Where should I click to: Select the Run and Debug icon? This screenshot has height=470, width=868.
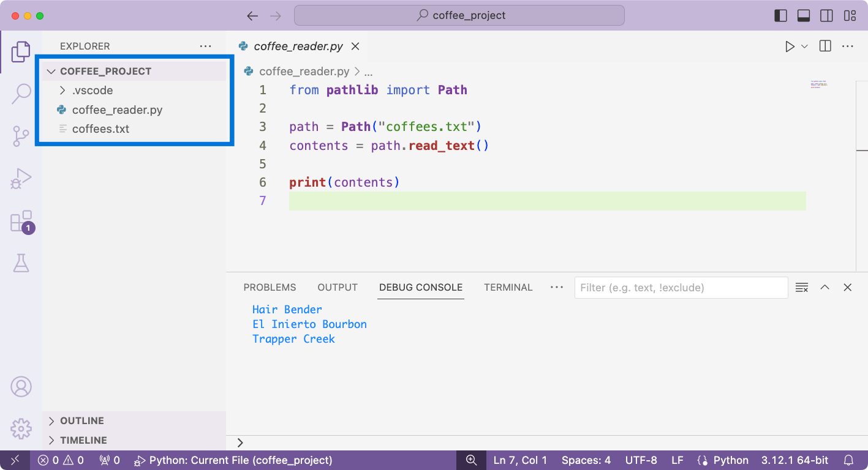21,178
